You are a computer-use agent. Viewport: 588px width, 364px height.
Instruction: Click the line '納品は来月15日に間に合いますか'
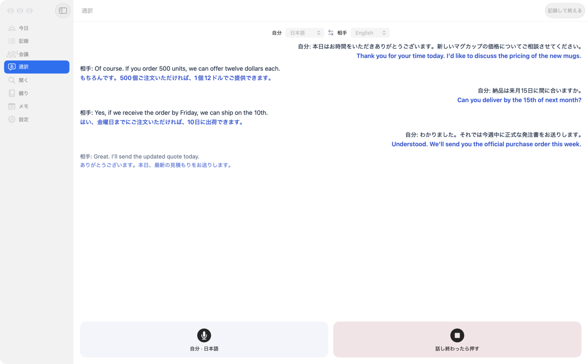pos(530,91)
